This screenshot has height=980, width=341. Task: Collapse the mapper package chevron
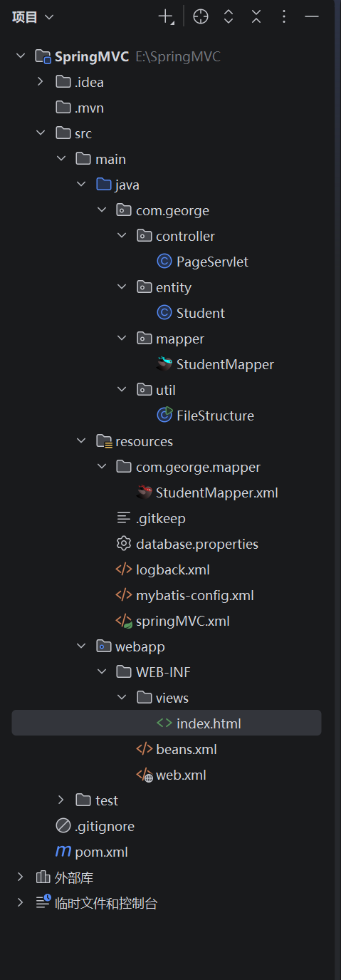click(120, 339)
